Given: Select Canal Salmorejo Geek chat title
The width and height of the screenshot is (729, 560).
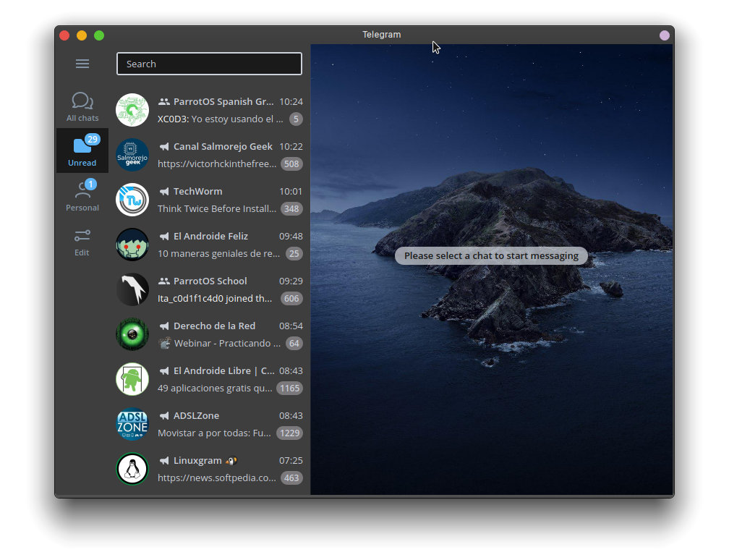Looking at the screenshot, I should [223, 146].
